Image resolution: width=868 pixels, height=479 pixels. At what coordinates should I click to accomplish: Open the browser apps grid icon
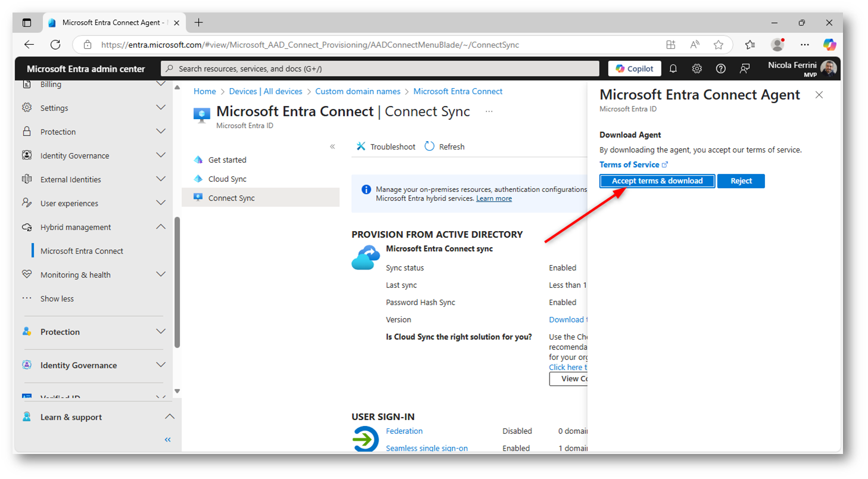(x=671, y=45)
